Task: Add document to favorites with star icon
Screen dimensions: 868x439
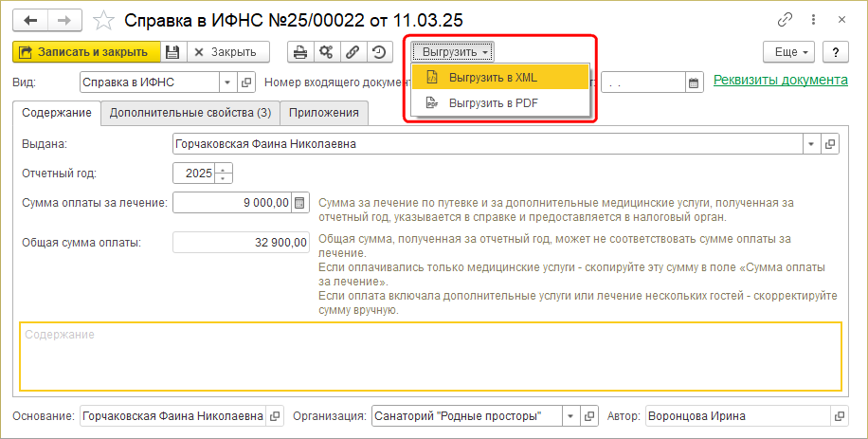Action: [x=103, y=21]
